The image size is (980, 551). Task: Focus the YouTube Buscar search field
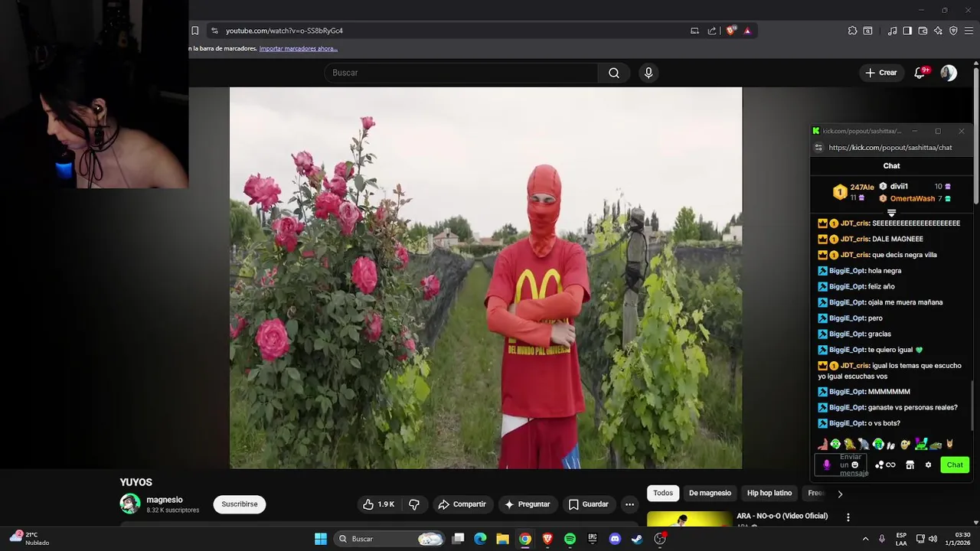462,73
